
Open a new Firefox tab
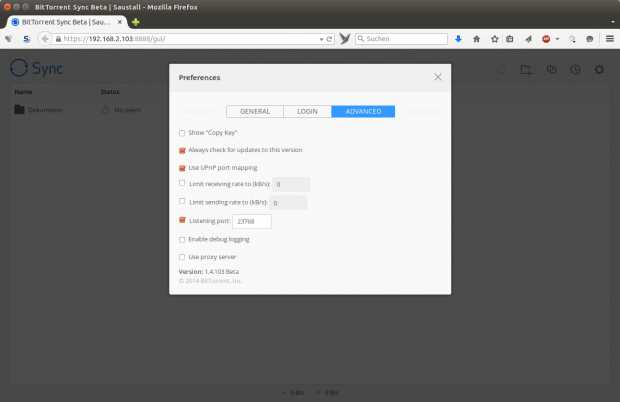click(136, 22)
